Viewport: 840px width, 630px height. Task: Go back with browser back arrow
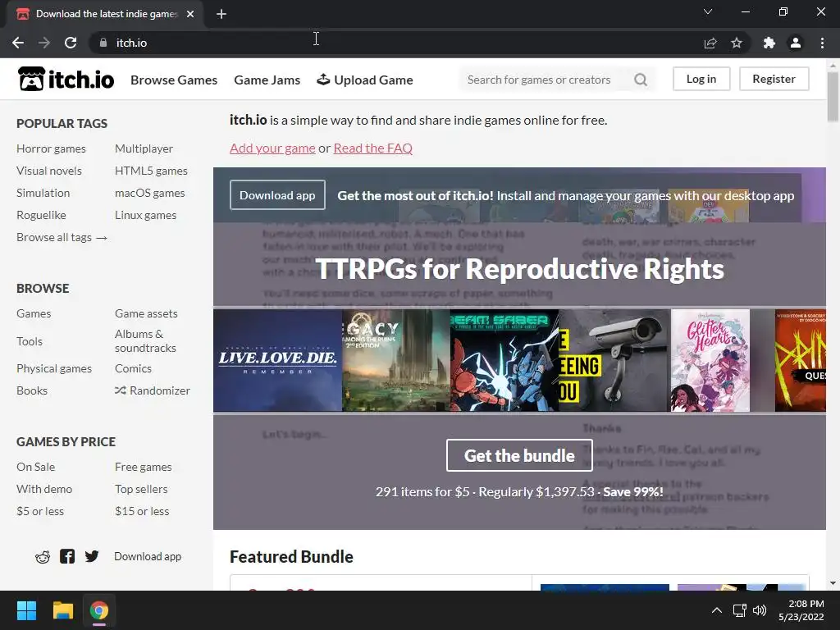[18, 43]
